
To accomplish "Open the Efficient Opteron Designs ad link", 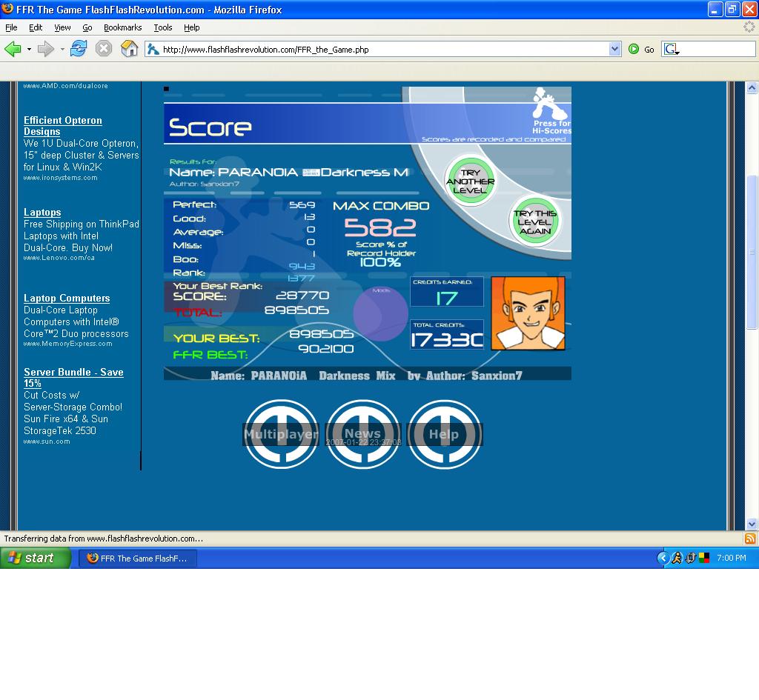I will pyautogui.click(x=62, y=126).
